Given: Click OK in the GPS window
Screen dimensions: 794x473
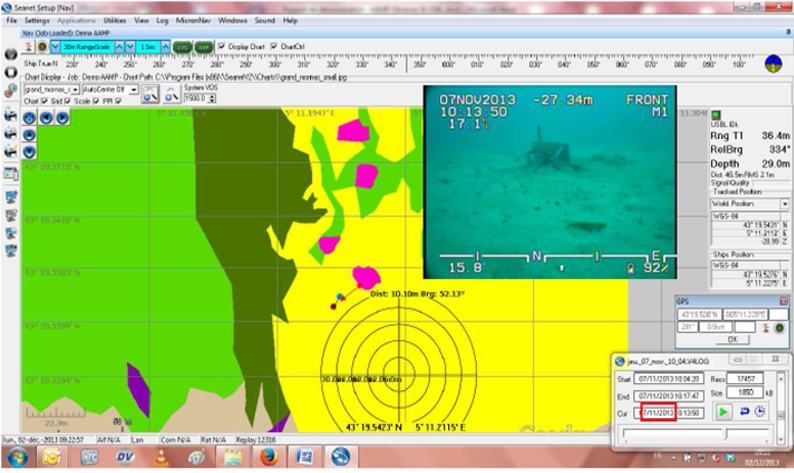Looking at the screenshot, I should pyautogui.click(x=732, y=339).
